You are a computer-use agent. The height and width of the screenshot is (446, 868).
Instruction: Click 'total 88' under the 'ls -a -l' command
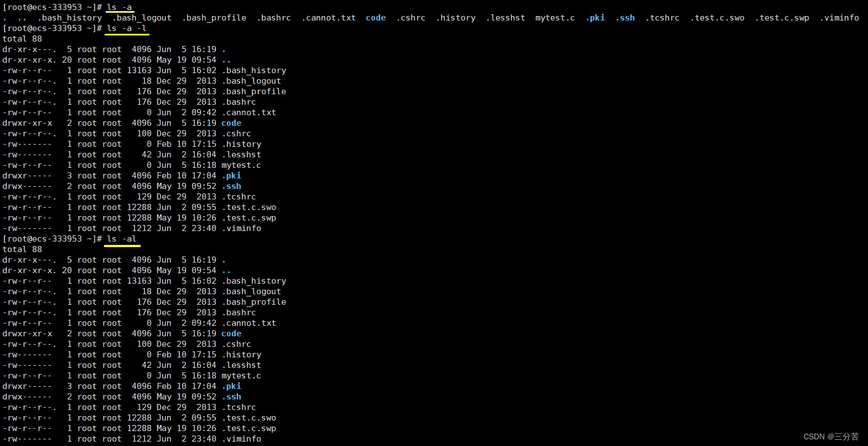coord(22,39)
